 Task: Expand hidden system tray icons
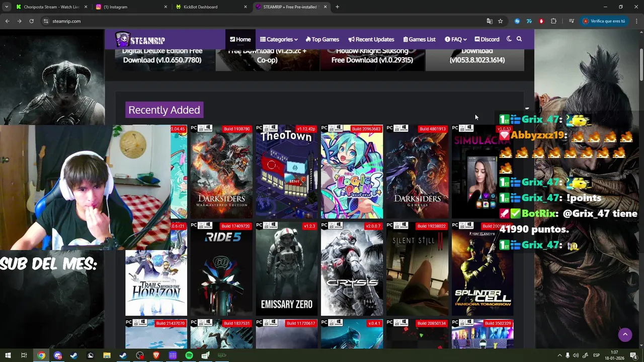click(x=559, y=355)
